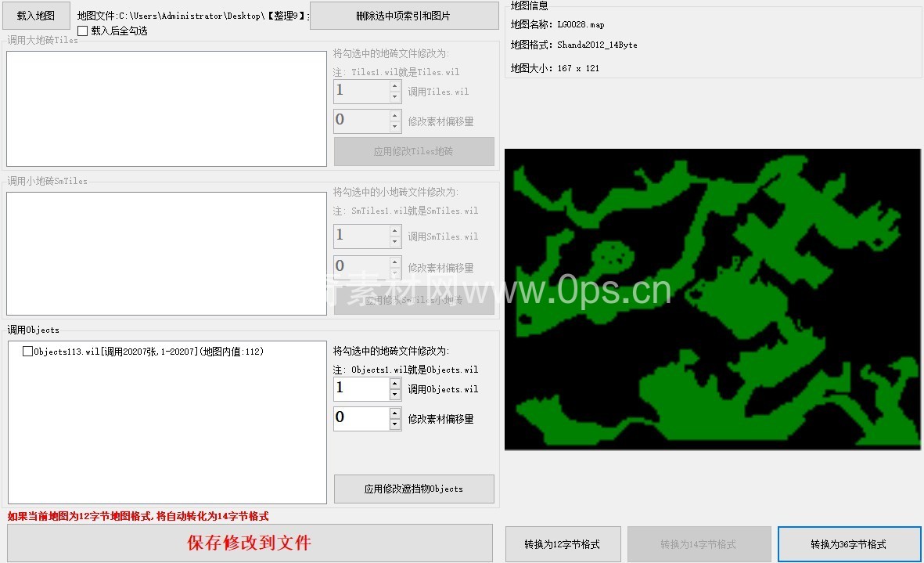Convert map with 转换为12字节格式 button
The image size is (924, 563).
pyautogui.click(x=563, y=544)
